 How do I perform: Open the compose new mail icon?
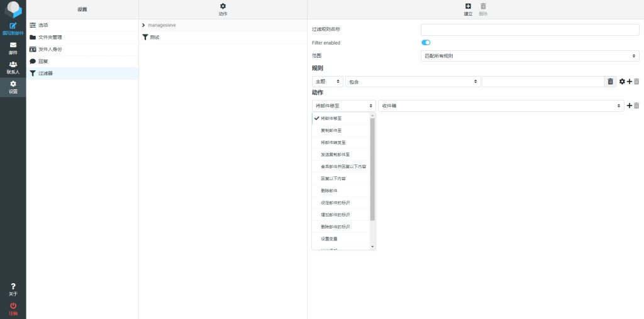[13, 29]
